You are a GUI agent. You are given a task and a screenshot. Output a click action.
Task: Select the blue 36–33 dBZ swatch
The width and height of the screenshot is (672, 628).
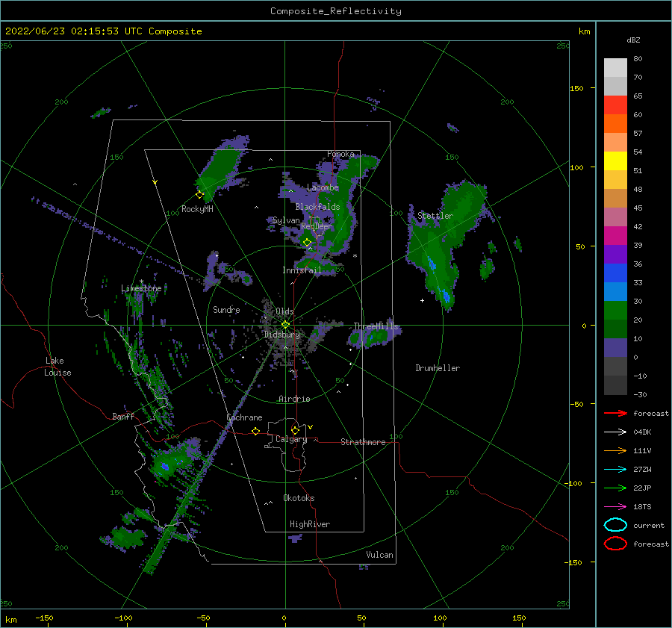pyautogui.click(x=615, y=273)
